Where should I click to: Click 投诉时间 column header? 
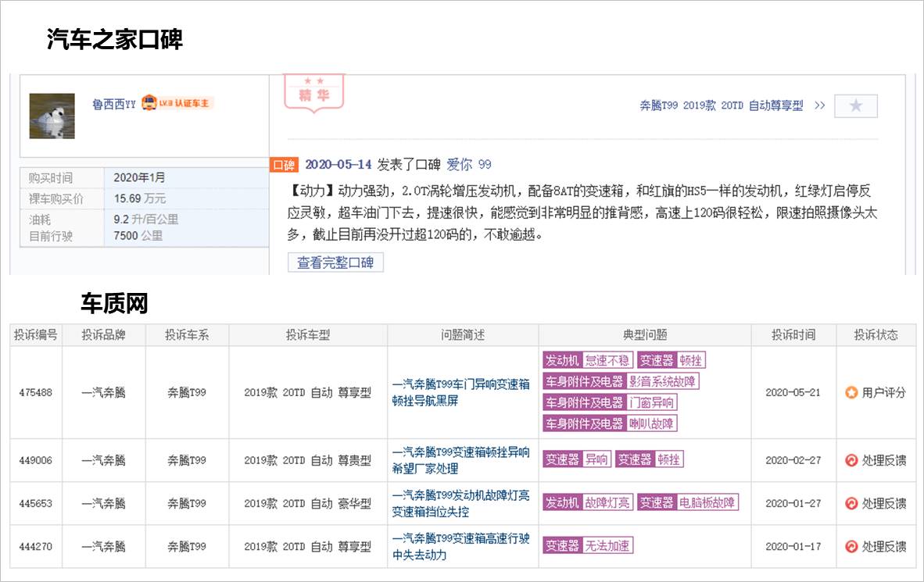793,334
